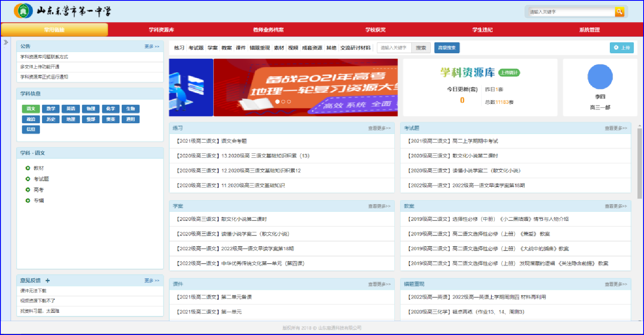This screenshot has width=644, height=335.
Task: Open the 学科资源库 navigation menu
Action: point(161,30)
